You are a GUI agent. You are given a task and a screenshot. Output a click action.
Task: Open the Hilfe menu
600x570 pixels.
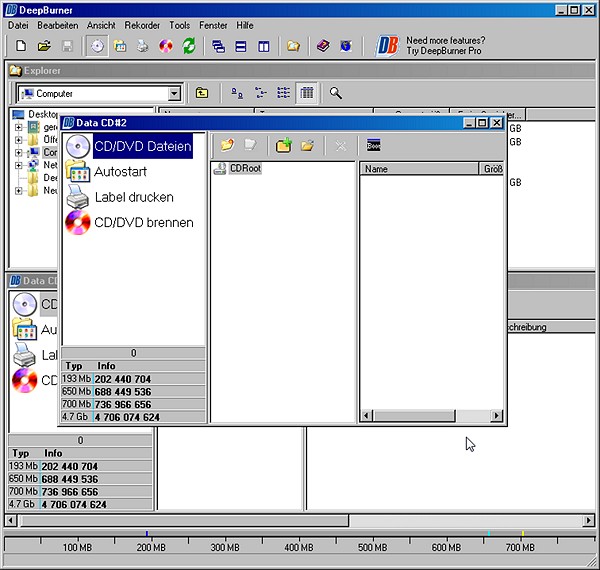pyautogui.click(x=245, y=25)
